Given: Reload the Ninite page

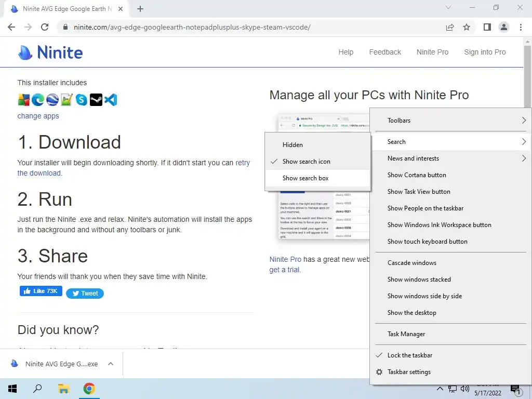Looking at the screenshot, I should point(45,27).
